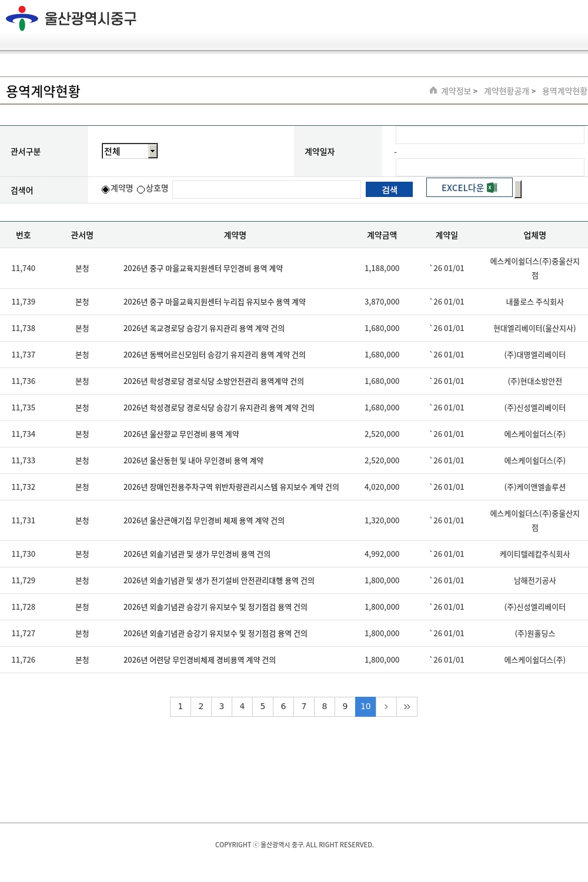The width and height of the screenshot is (588, 882).
Task: Open 계약정보 breadcrumb link
Action: [456, 91]
